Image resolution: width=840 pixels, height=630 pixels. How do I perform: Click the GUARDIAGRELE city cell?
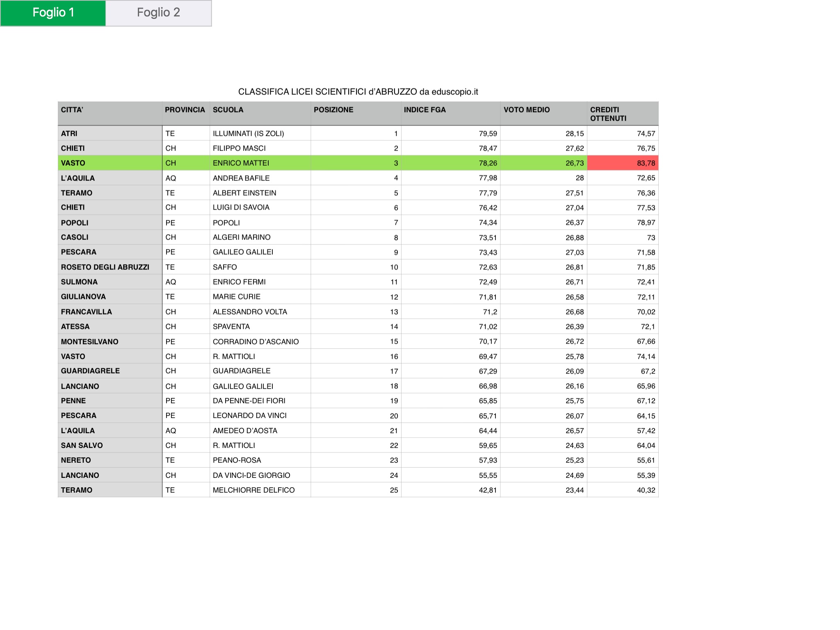[110, 371]
